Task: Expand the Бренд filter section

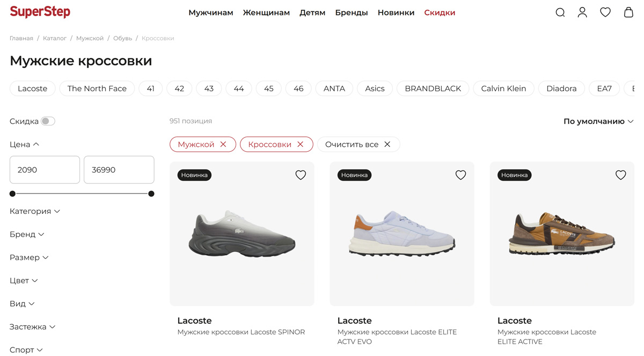Action: point(27,234)
